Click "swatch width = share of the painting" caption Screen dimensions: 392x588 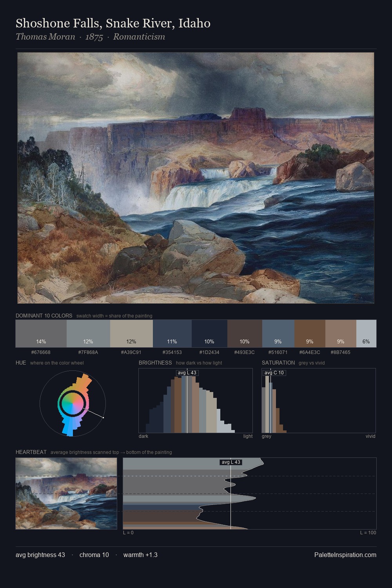[x=114, y=316]
